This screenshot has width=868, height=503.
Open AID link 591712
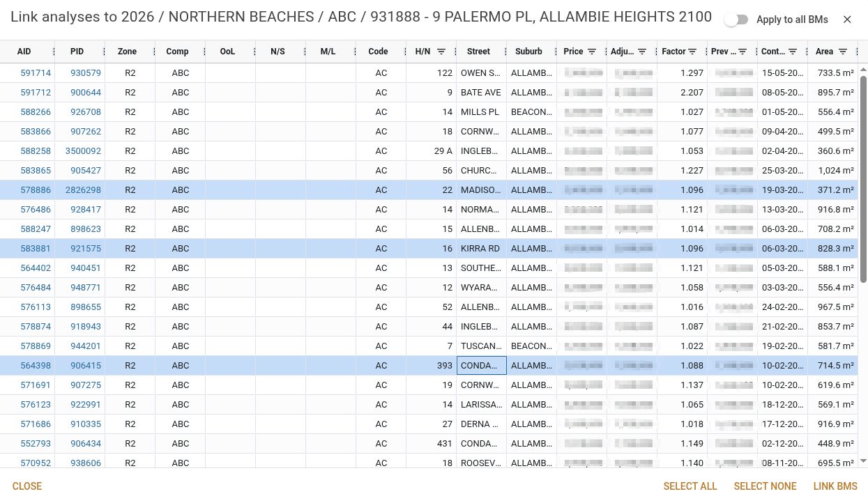tap(36, 92)
